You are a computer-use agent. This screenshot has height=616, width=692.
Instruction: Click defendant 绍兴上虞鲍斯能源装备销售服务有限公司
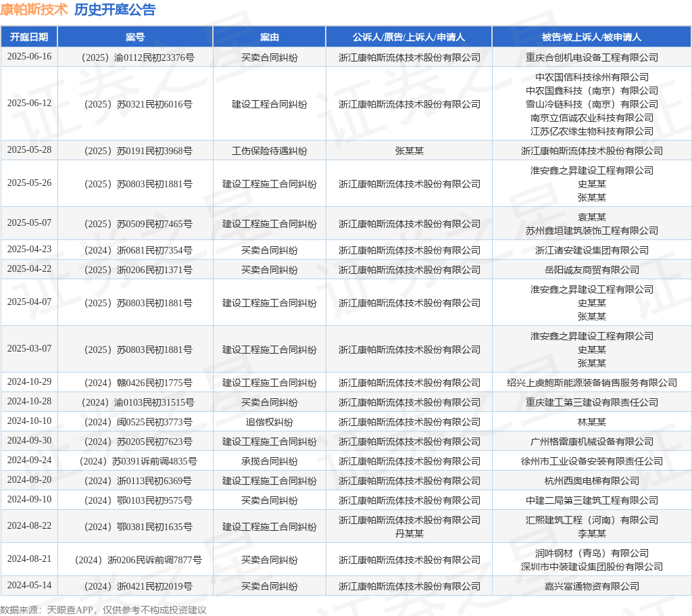(x=592, y=383)
